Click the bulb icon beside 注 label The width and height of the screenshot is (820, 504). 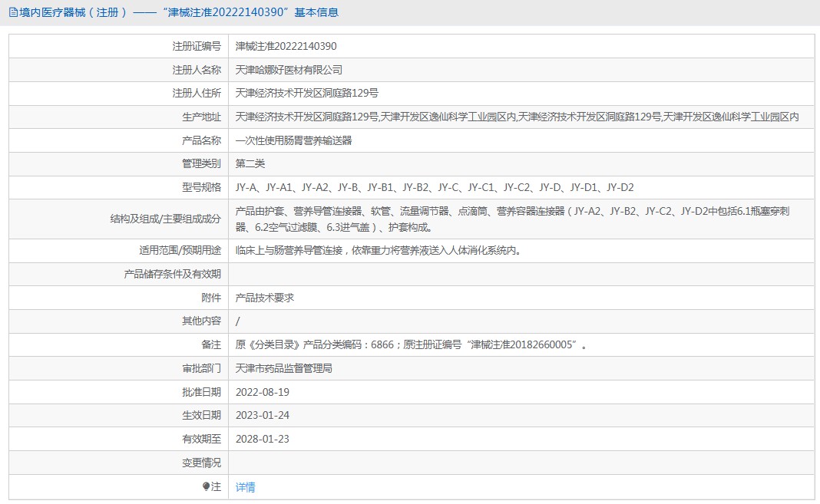tap(206, 487)
